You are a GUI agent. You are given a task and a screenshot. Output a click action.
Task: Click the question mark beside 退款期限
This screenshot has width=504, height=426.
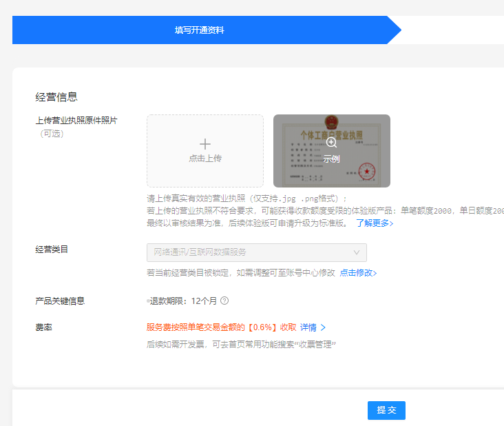coord(224,301)
